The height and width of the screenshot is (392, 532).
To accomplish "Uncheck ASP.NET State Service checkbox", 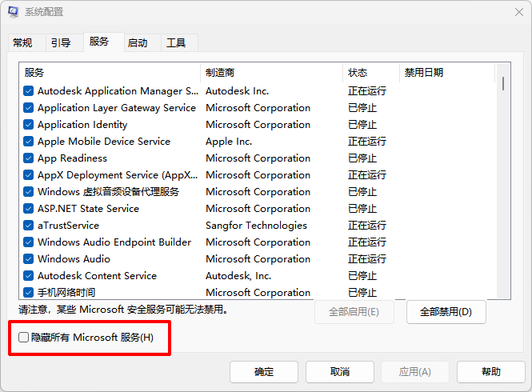I will 29,208.
